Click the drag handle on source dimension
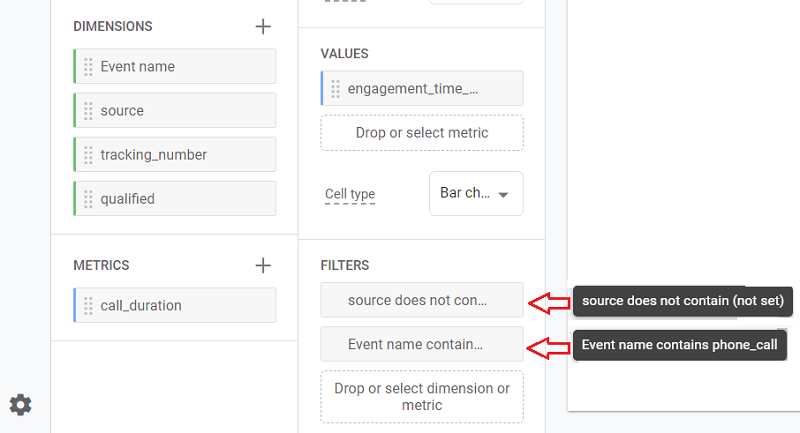Viewport: 800px width, 433px height. [x=88, y=111]
